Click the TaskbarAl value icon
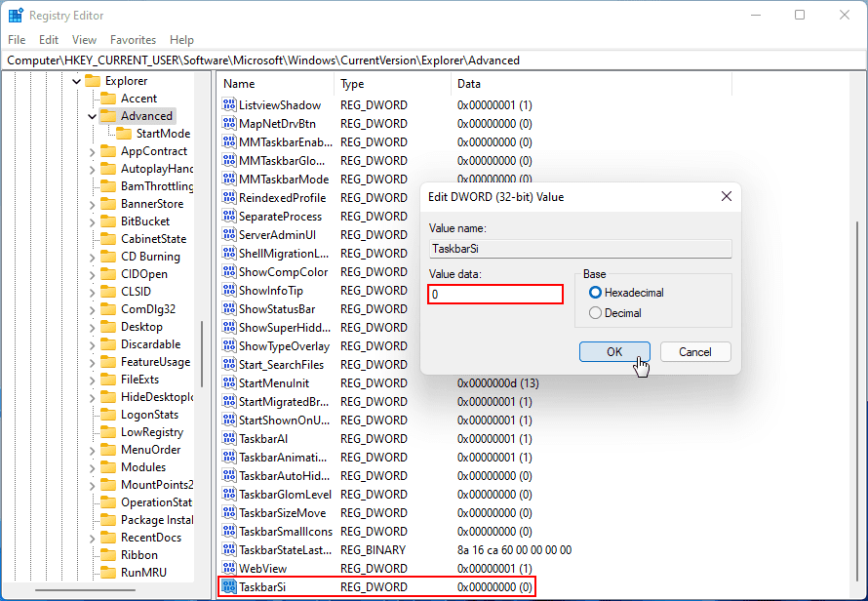This screenshot has height=601, width=868. tap(228, 439)
